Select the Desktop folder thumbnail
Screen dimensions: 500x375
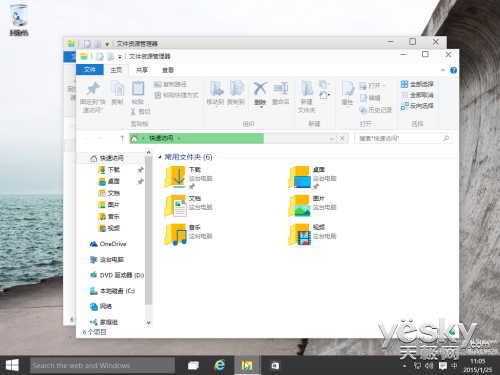pyautogui.click(x=300, y=178)
